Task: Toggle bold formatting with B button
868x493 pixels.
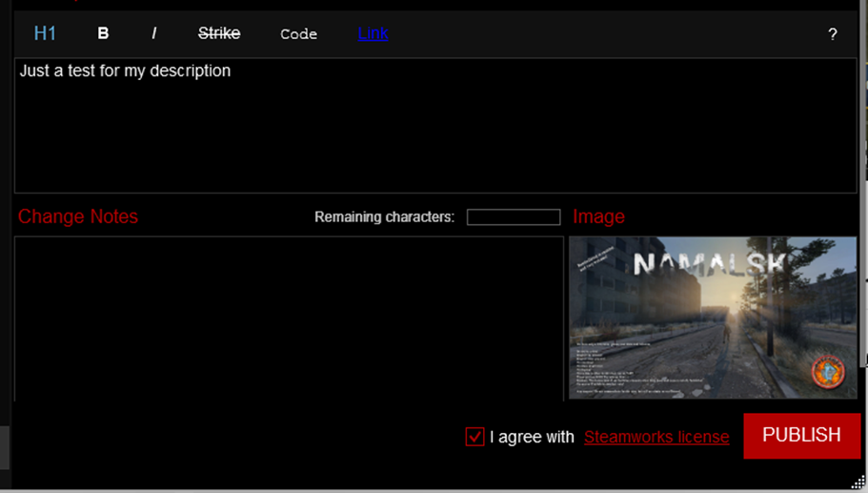Action: pyautogui.click(x=103, y=33)
